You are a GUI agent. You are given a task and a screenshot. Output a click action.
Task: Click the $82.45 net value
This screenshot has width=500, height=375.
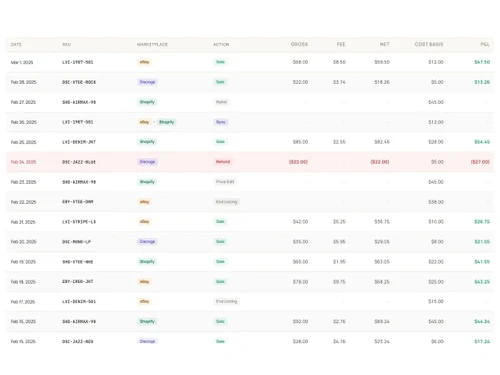click(x=382, y=142)
